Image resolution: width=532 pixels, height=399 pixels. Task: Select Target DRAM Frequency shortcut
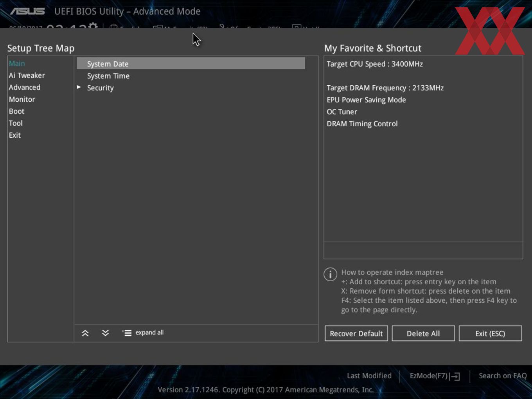coord(385,88)
